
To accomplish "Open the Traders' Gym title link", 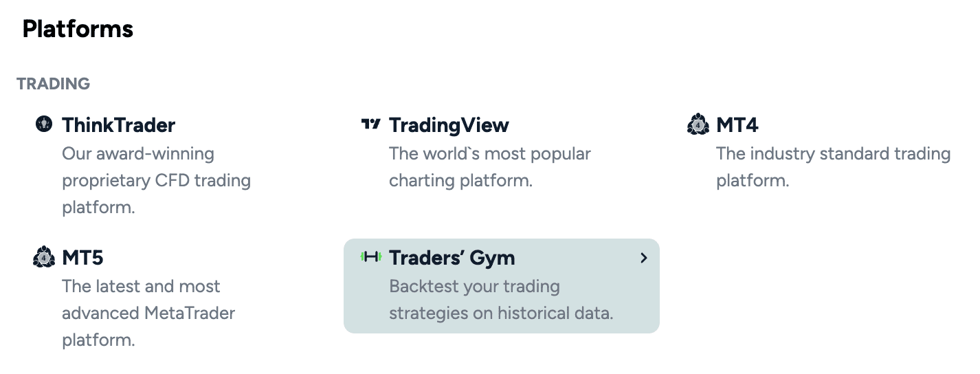I will (x=452, y=258).
